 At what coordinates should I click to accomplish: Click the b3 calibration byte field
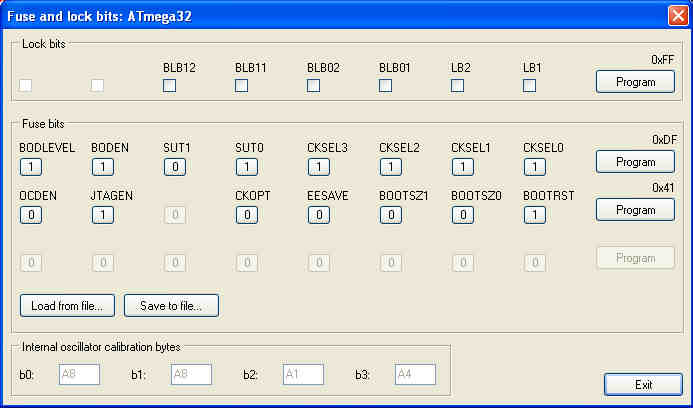pos(415,374)
